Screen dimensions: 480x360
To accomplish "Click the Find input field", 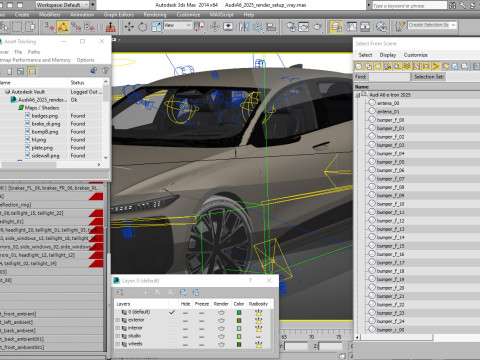I will 389,77.
